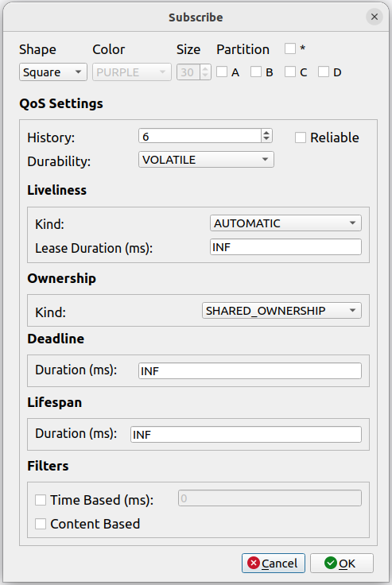Increase History value with up arrow
Image resolution: width=392 pixels, height=585 pixels.
pyautogui.click(x=266, y=133)
